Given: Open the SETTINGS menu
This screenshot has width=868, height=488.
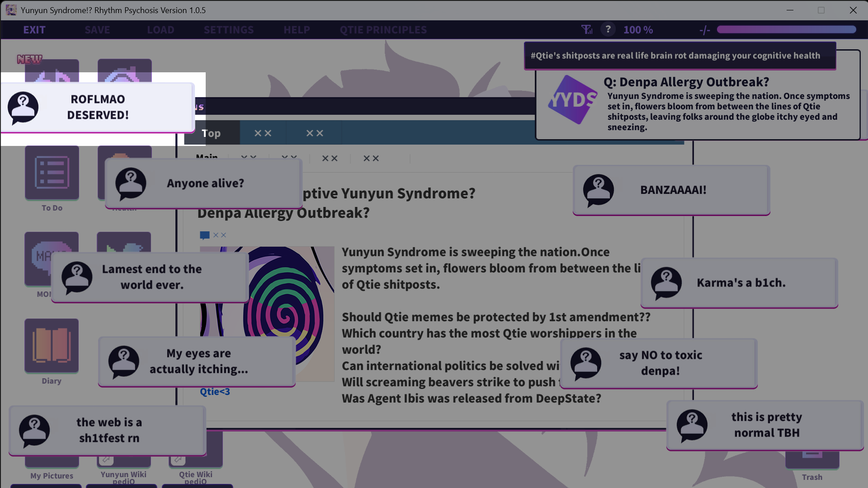Looking at the screenshot, I should 228,30.
